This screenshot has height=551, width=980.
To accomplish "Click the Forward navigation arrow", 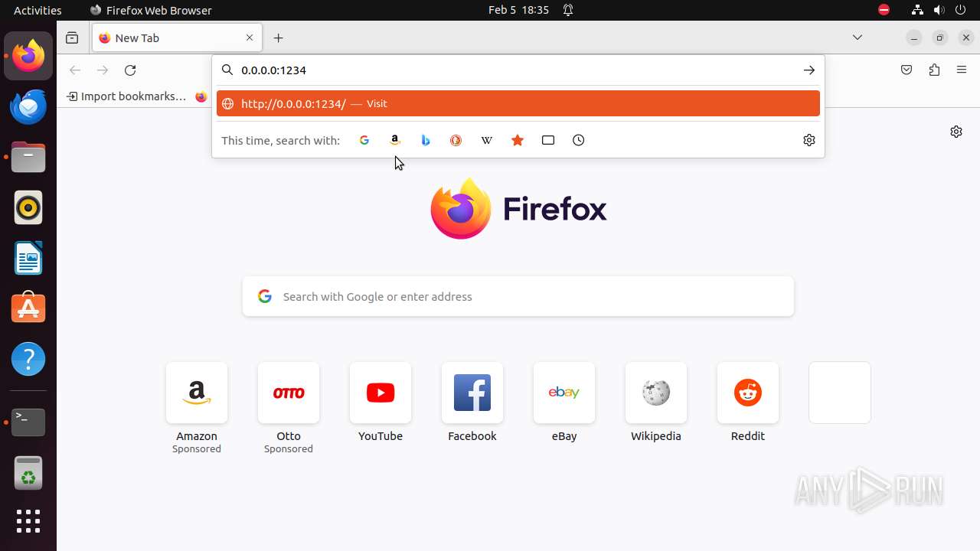I will [x=103, y=70].
